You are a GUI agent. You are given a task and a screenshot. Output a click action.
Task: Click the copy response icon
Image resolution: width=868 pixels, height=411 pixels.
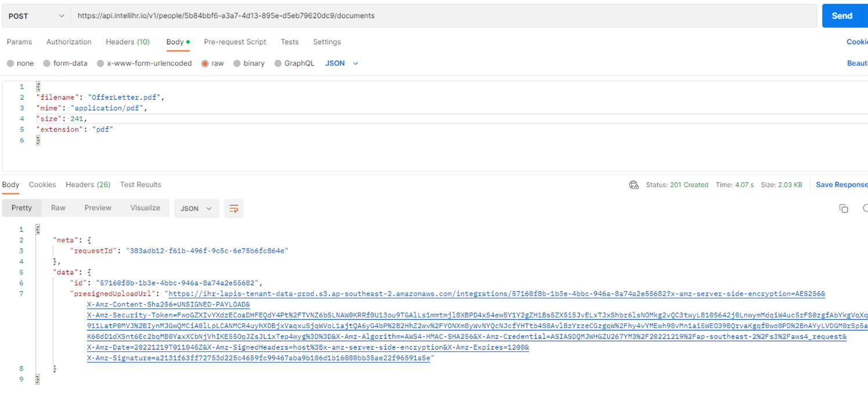844,208
